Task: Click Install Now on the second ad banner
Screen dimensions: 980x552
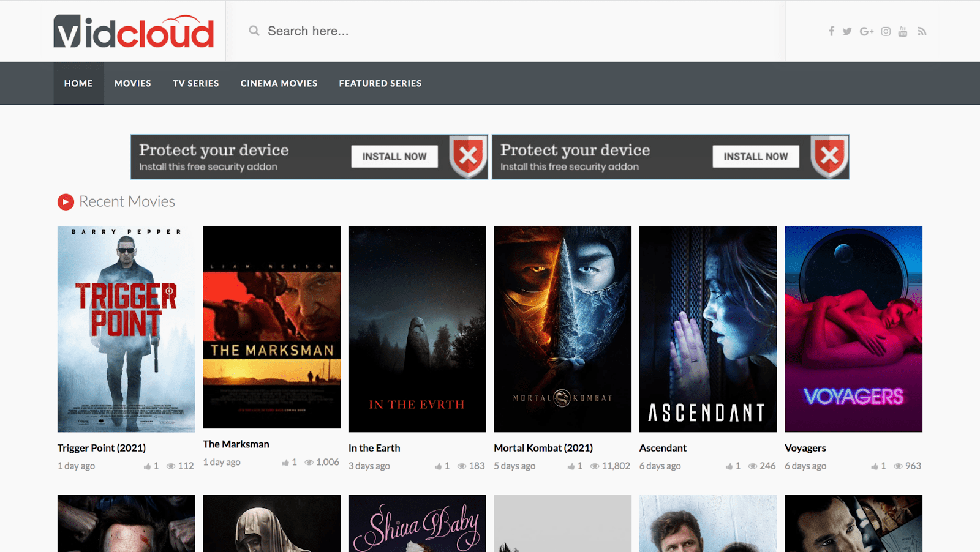Action: coord(756,157)
